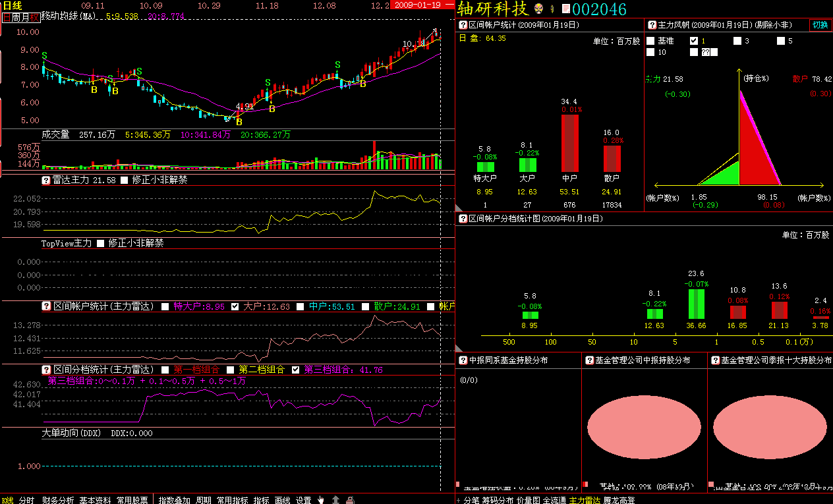Viewport: 833px width, 504px height.
Task: Click the up arrow icon in bottom toolbar
Action: pos(335,499)
